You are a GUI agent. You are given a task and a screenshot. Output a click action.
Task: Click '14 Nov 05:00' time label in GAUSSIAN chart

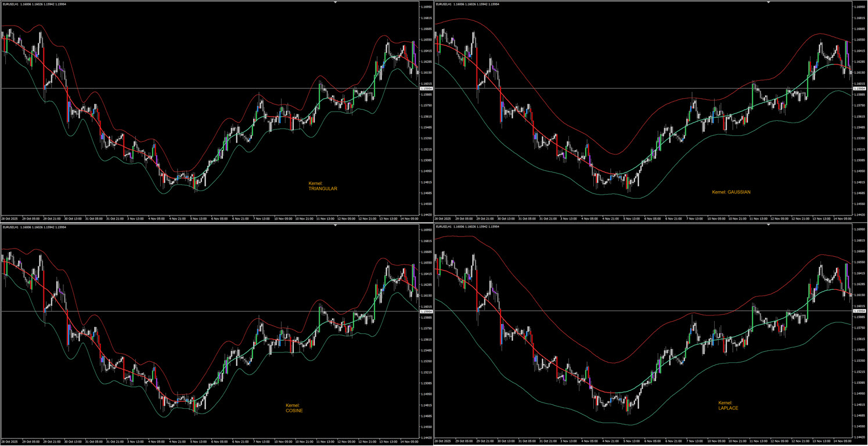tap(842, 219)
